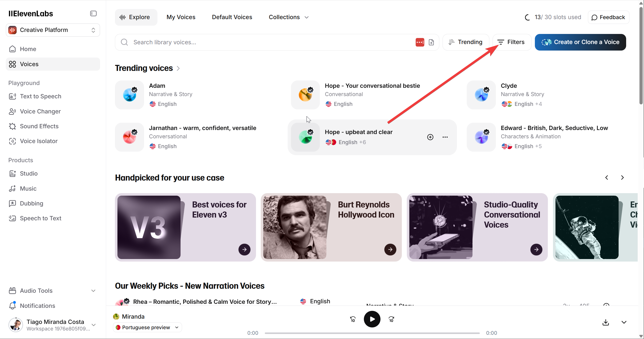The height and width of the screenshot is (339, 644).
Task: Open Sound Effects
Action: (53, 126)
